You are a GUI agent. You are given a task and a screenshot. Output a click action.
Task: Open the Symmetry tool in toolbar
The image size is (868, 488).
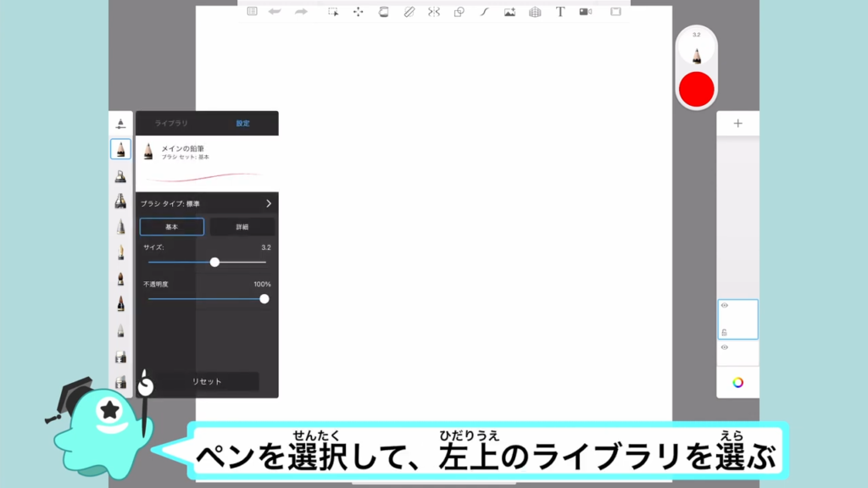(x=434, y=12)
